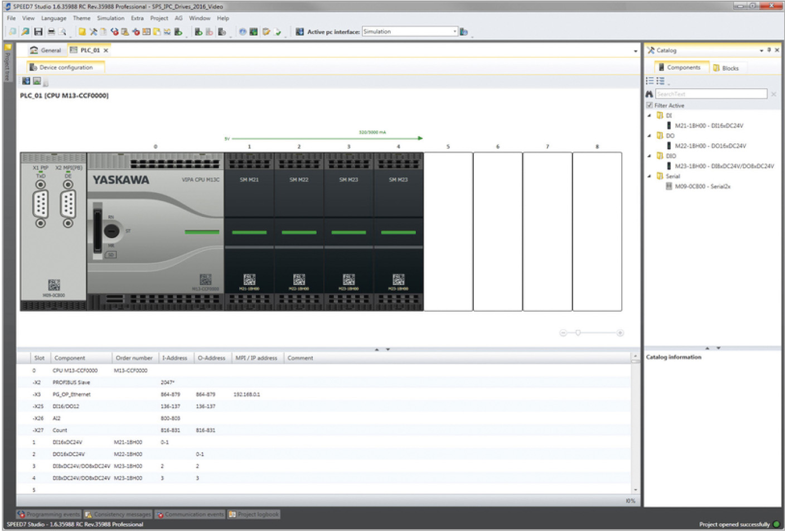Switch catalog to tree list view icon
Viewport: 785px width, 532px height.
click(x=661, y=81)
